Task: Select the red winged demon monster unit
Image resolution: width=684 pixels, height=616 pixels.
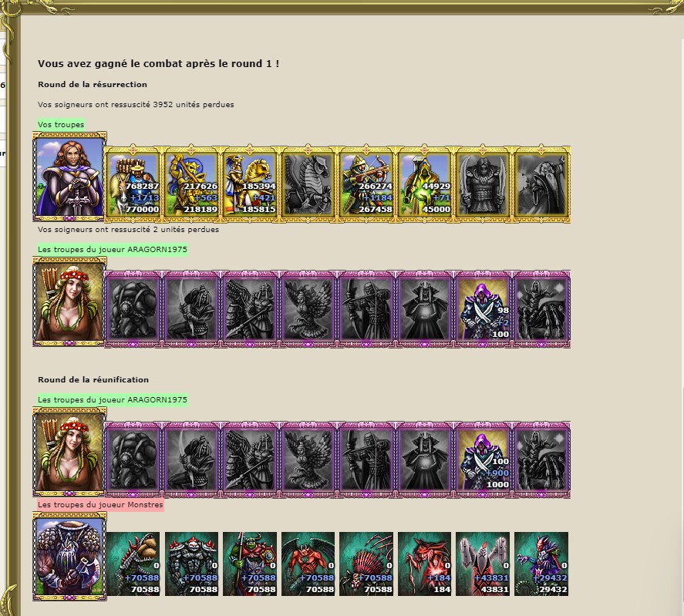Action: (x=308, y=564)
